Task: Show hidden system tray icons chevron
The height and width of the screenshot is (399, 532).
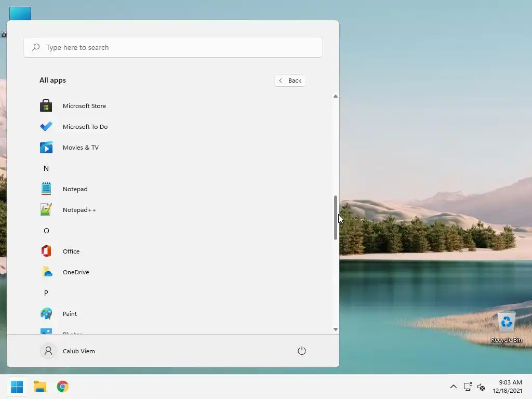Action: tap(453, 387)
